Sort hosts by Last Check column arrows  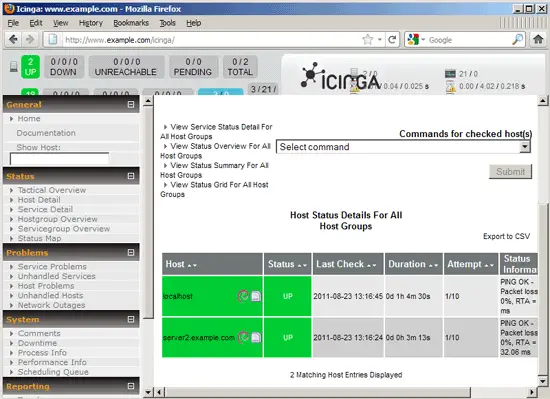click(371, 265)
